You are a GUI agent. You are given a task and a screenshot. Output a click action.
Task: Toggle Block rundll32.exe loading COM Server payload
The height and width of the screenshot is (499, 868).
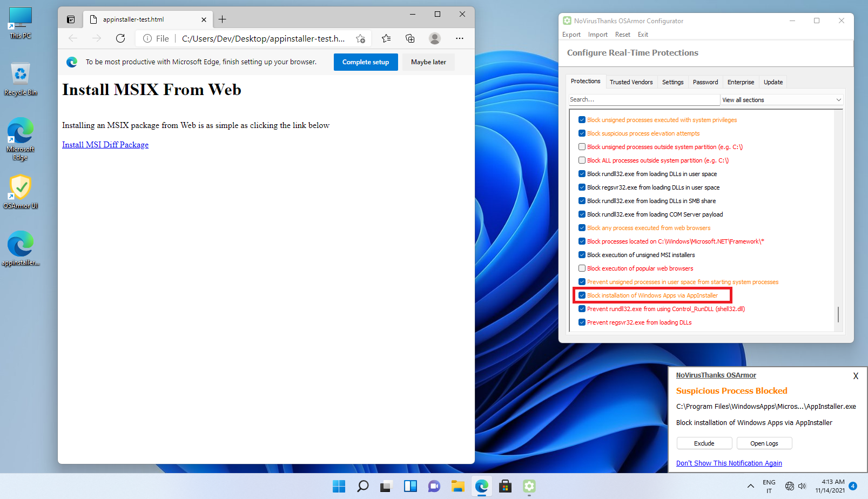tap(582, 214)
